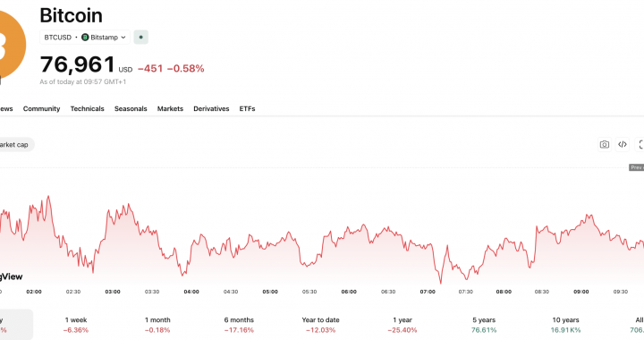Select the 6 months range
Screen dimensions: 644x340
(x=239, y=325)
